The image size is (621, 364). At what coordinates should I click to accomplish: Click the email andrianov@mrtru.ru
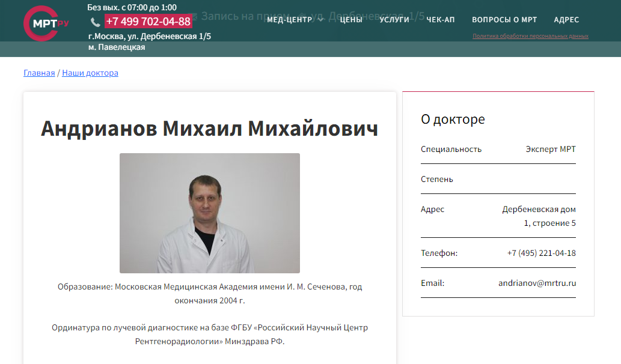(537, 283)
